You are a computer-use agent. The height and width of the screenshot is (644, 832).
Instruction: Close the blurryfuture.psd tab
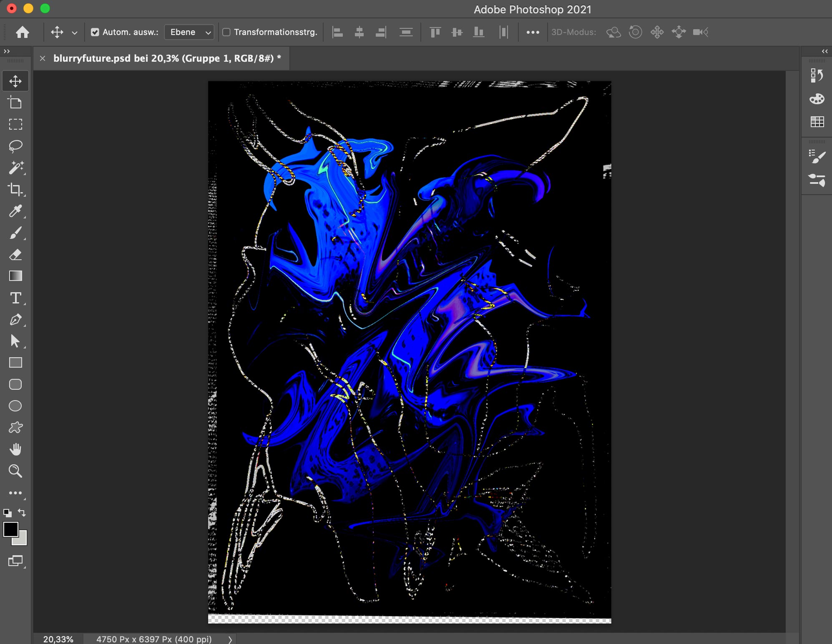pyautogui.click(x=43, y=58)
